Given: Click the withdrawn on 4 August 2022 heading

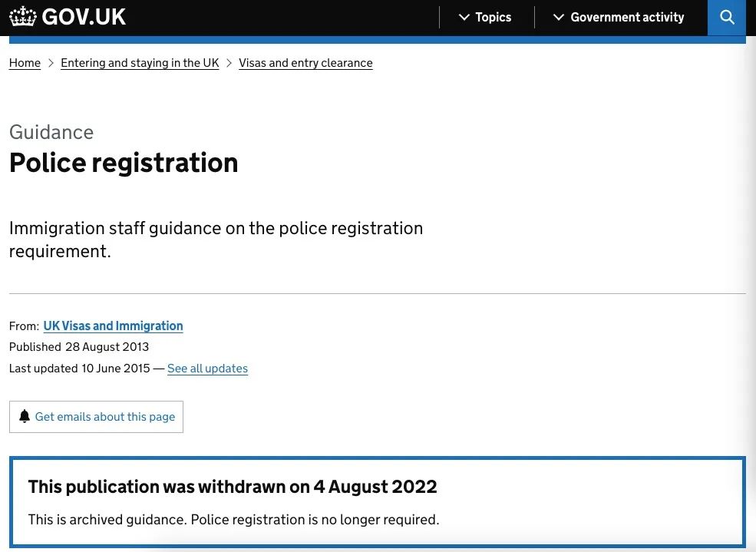Looking at the screenshot, I should [233, 487].
